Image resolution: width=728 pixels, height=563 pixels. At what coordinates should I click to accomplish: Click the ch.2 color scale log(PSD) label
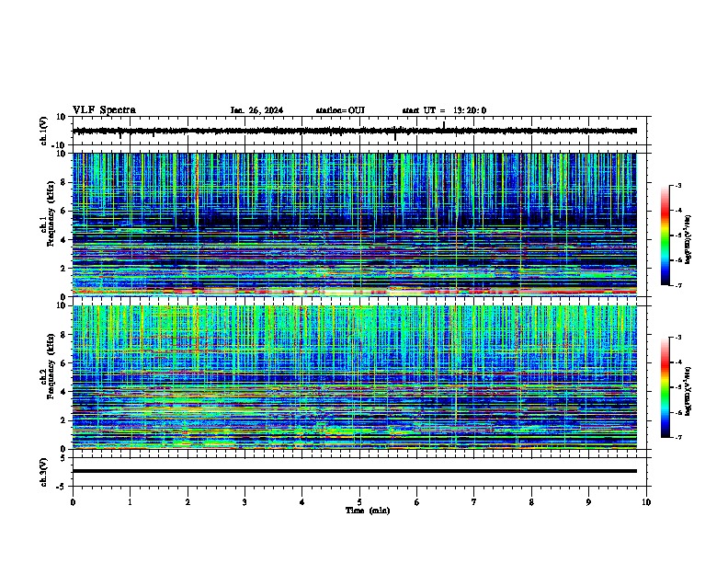click(688, 391)
